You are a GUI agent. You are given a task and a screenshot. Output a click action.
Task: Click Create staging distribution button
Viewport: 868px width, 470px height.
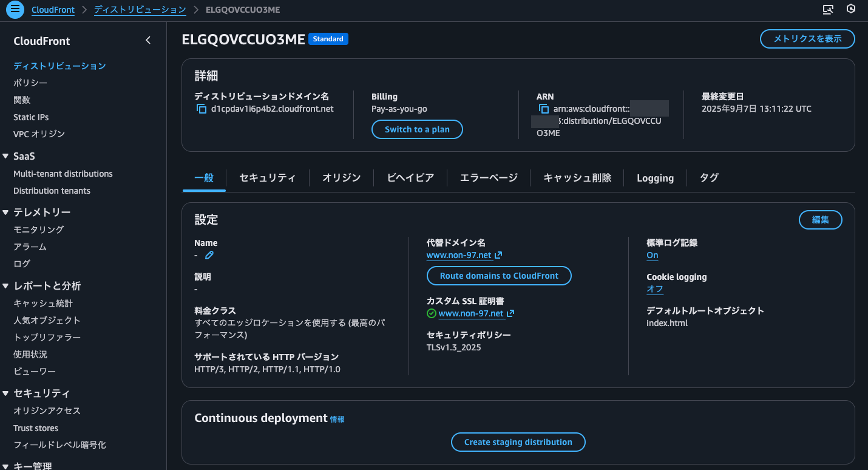(x=518, y=442)
